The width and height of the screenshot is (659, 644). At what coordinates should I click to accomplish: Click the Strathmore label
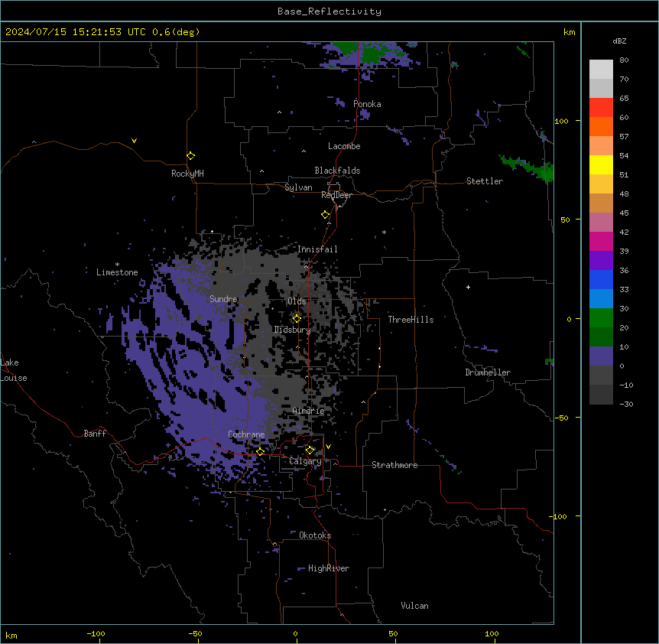click(394, 465)
